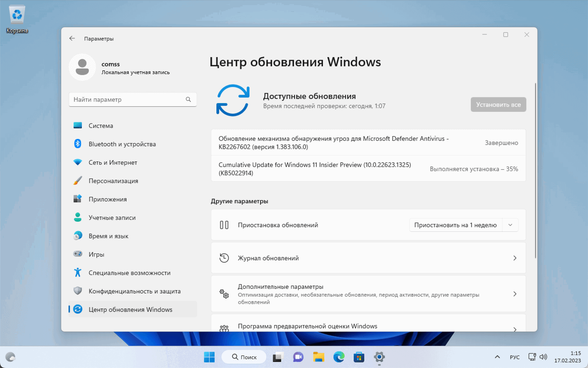Open the widgets weather icon on the taskbar
The height and width of the screenshot is (368, 588).
coord(10,357)
